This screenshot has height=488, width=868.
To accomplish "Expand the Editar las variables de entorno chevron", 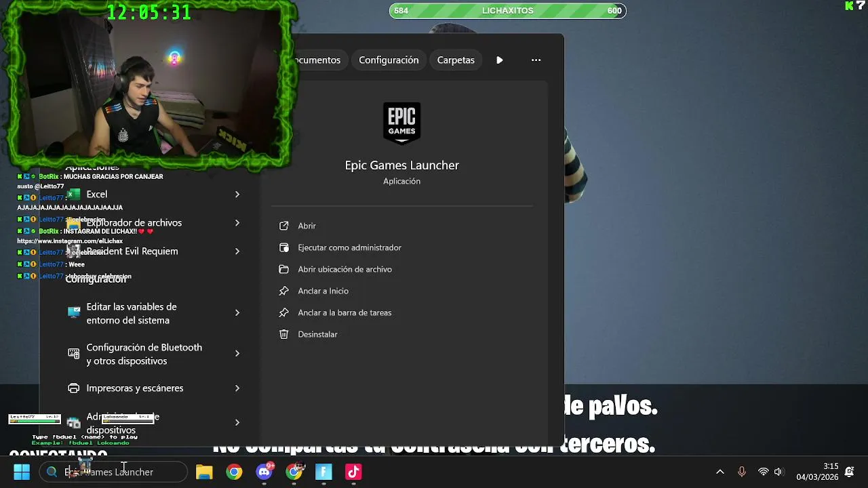I will click(237, 312).
